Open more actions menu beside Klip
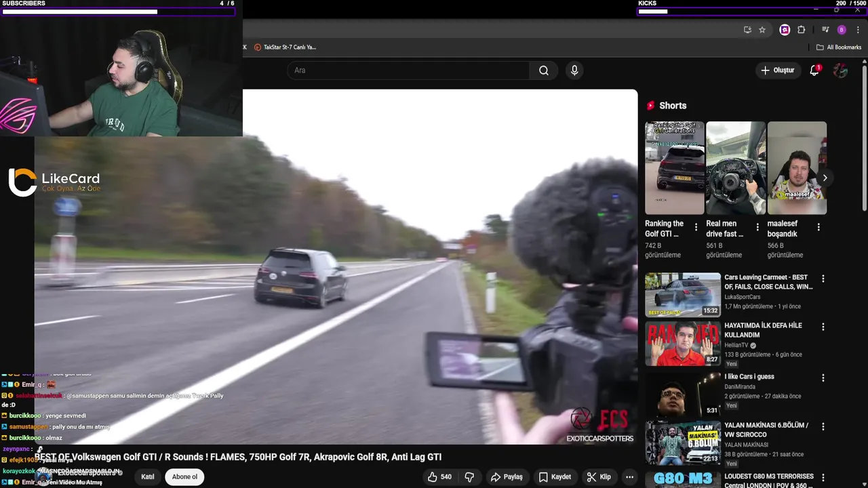 [x=629, y=477]
